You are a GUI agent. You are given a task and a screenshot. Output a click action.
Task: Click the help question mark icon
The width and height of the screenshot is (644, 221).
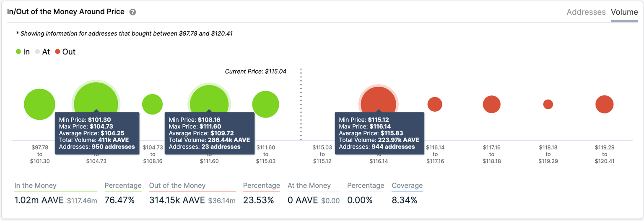point(132,12)
